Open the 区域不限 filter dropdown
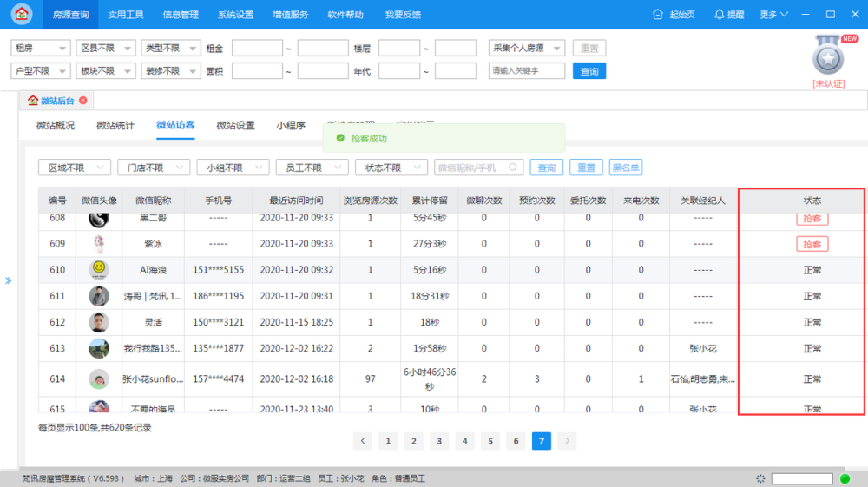 tap(74, 168)
